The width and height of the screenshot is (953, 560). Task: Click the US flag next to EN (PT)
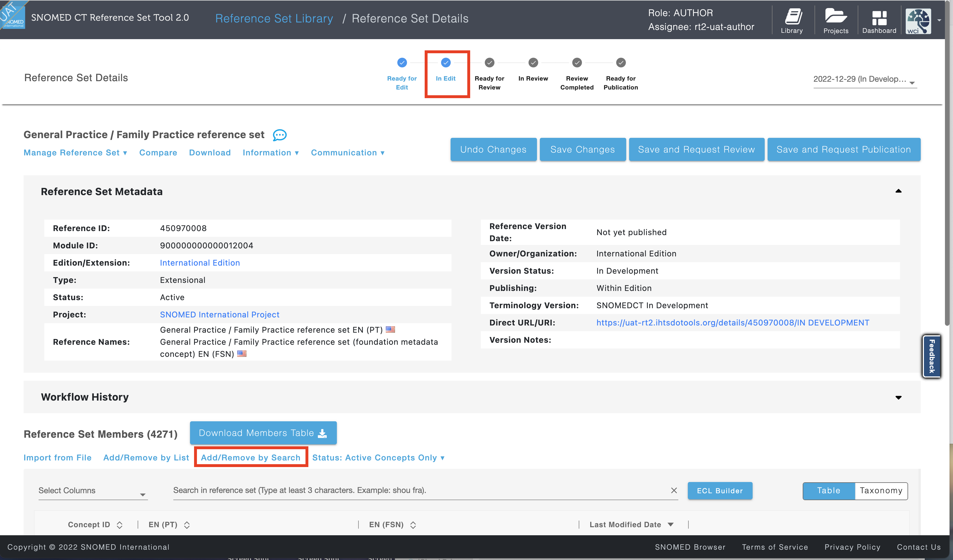390,329
